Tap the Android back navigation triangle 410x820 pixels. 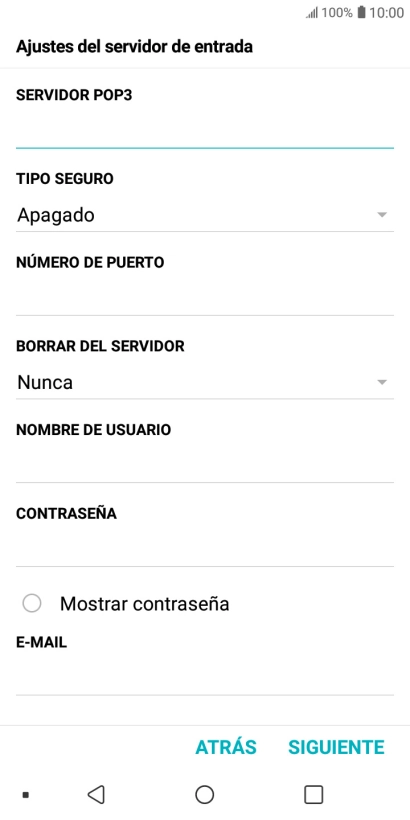click(96, 794)
